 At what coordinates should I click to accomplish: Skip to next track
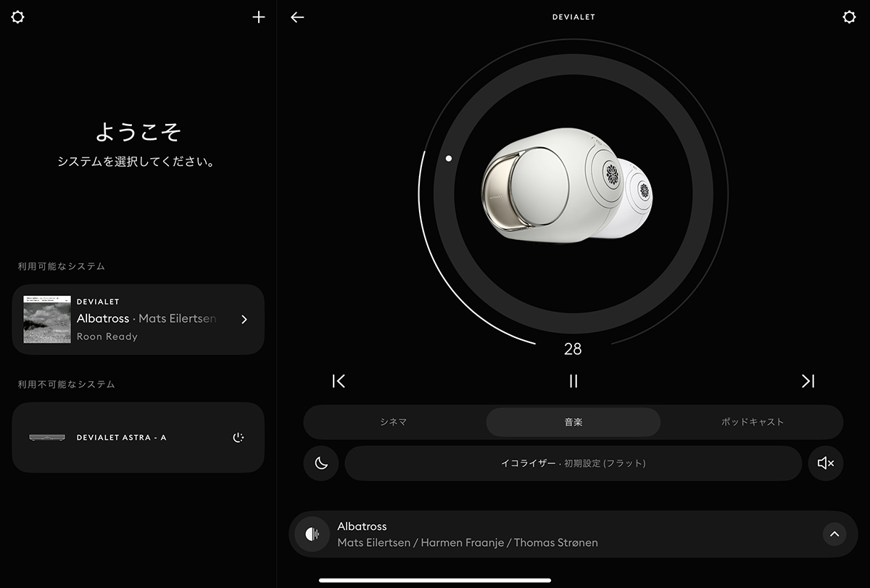point(808,381)
